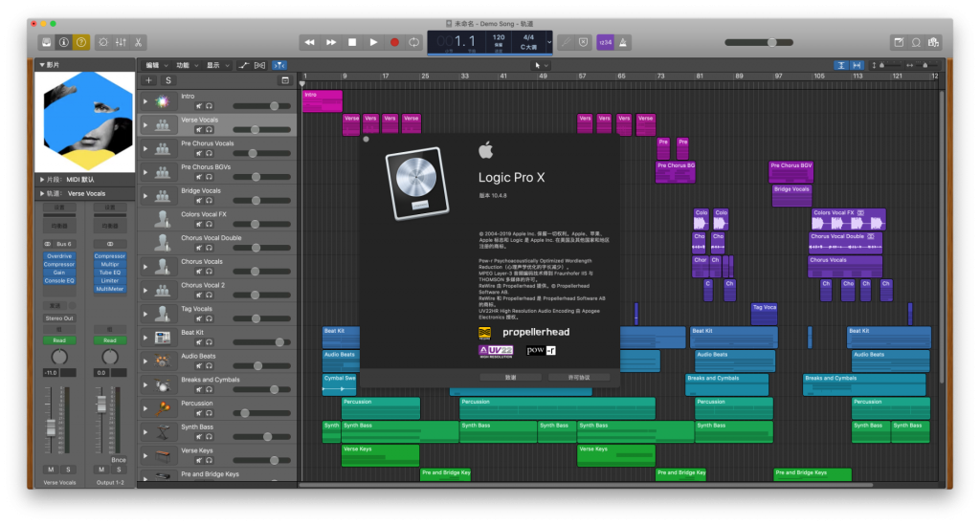Expand the Pre Chorus Vocals track stack
980x525 pixels.
pos(145,148)
